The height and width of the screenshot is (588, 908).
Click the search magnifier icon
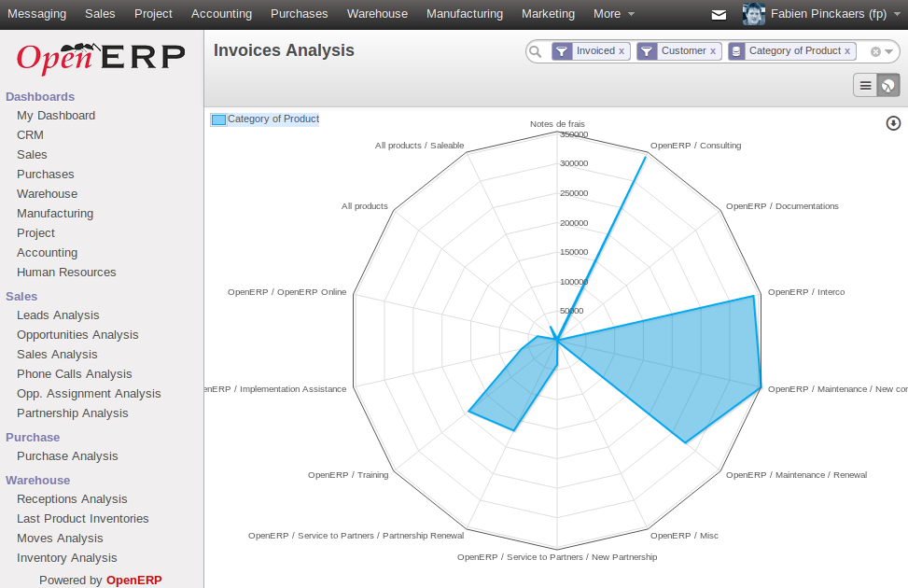click(x=536, y=52)
